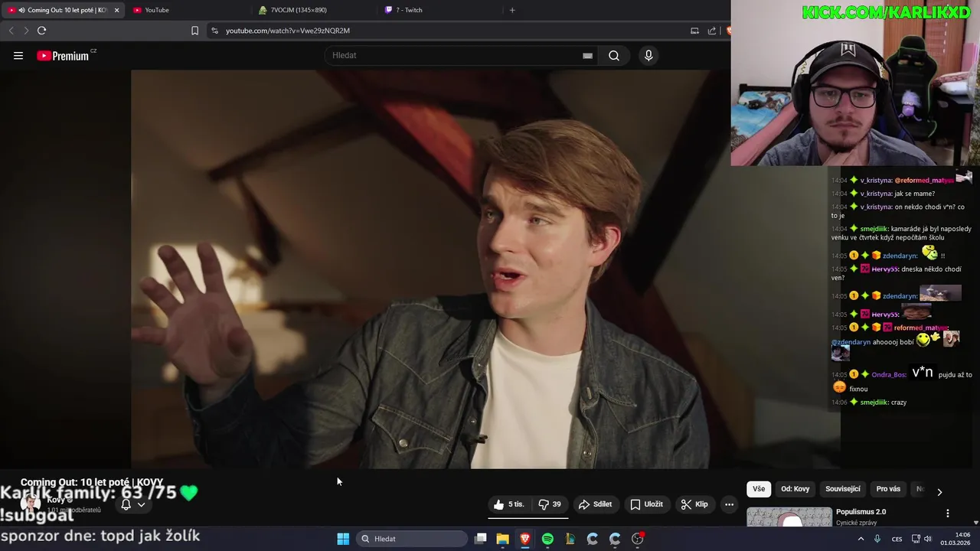Open volume control in system tray
The width and height of the screenshot is (980, 551).
point(929,539)
